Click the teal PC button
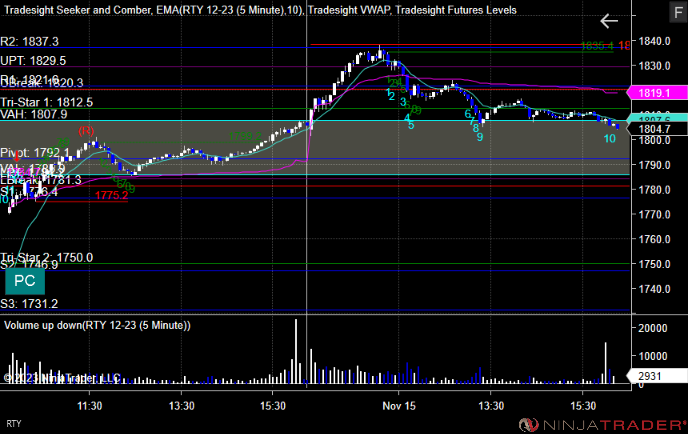688x434 pixels. click(25, 281)
